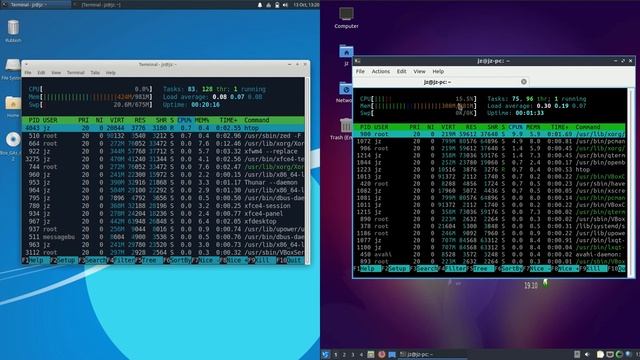Screen dimensions: 640x360
Task: Sort by the MEM% column in left htop
Action: [202, 120]
